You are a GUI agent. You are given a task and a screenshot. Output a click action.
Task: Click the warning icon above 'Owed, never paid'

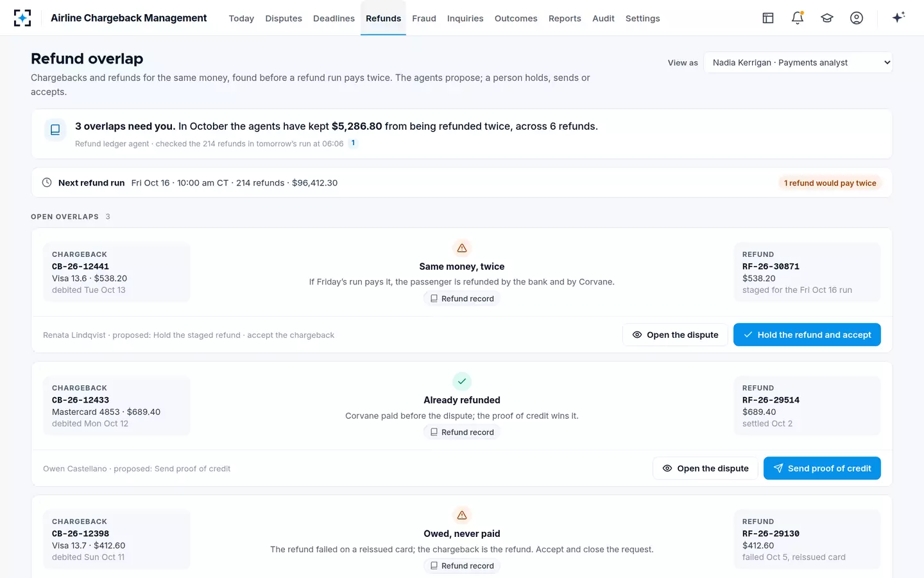tap(462, 515)
